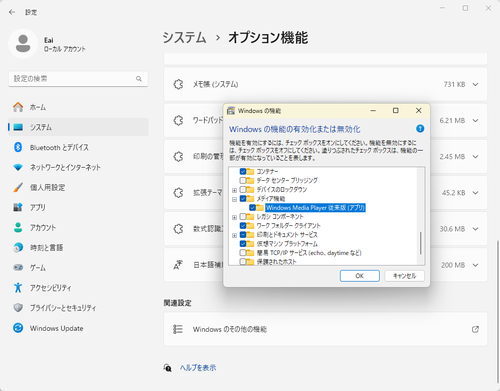Click the list icon beside Windows のその他の機能
This screenshot has height=391, width=500.
[x=178, y=329]
